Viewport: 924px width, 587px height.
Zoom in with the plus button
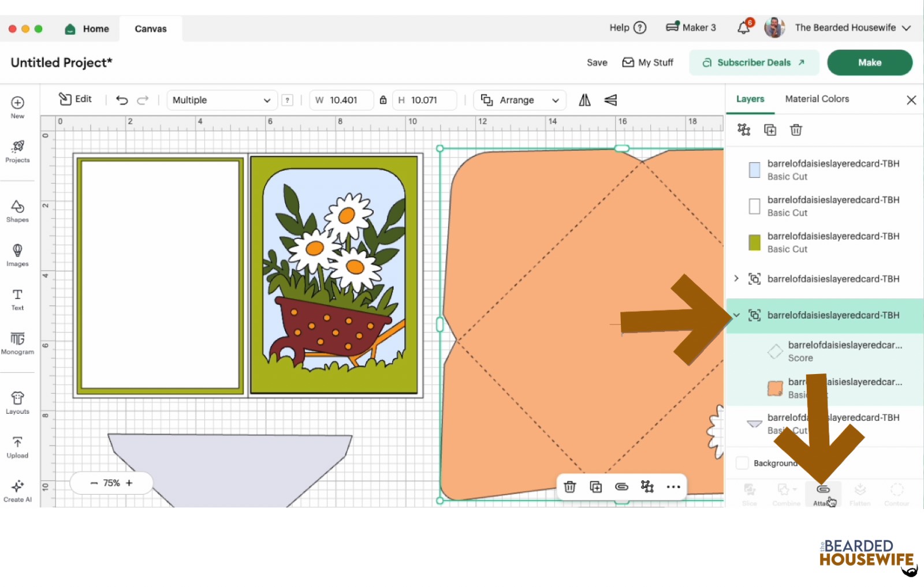(x=129, y=483)
